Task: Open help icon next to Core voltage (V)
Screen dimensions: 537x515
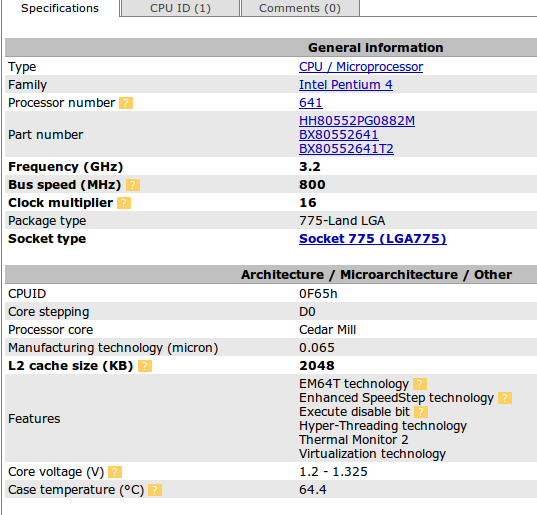Action: tap(115, 472)
